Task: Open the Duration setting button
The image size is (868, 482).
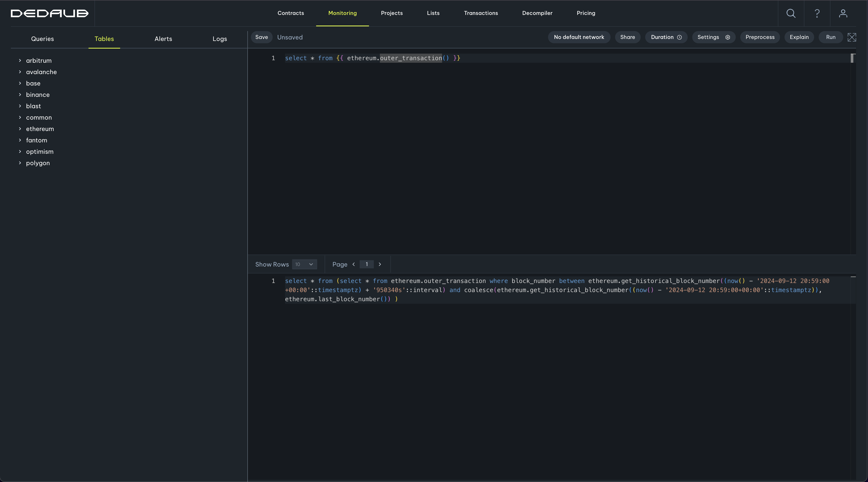Action: click(666, 37)
